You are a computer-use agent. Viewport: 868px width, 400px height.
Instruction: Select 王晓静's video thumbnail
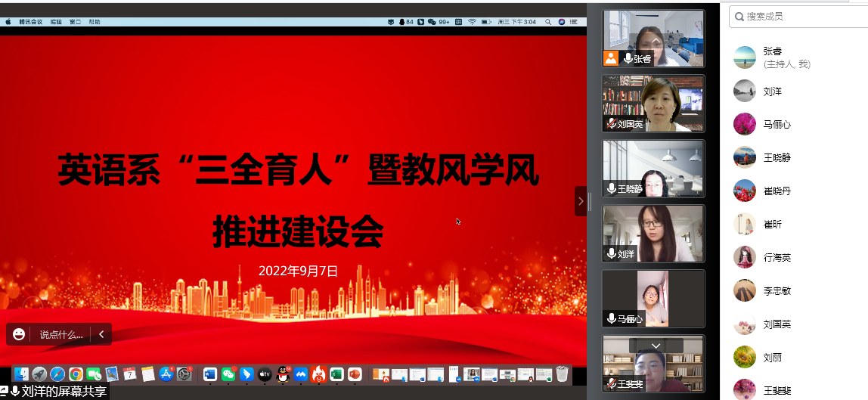(653, 168)
